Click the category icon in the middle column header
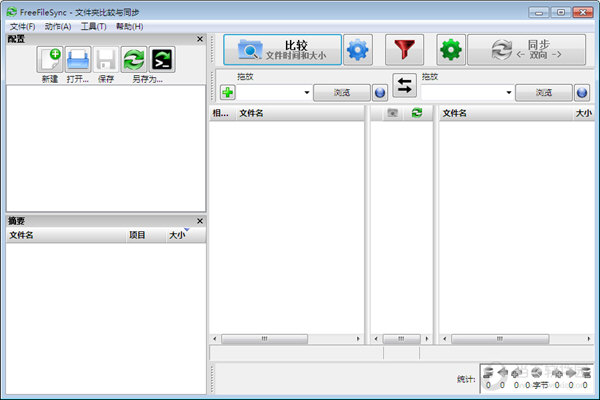600x400 pixels. (393, 113)
